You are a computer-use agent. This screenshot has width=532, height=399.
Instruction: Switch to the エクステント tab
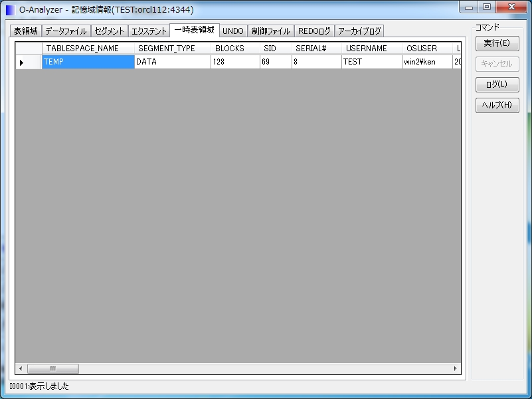click(x=149, y=31)
